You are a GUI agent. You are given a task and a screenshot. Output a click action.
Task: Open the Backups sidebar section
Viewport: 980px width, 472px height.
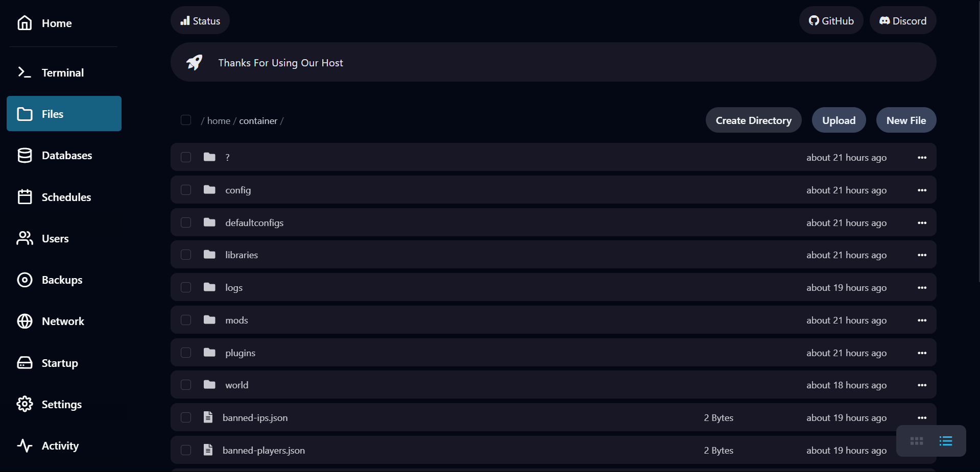pos(62,280)
